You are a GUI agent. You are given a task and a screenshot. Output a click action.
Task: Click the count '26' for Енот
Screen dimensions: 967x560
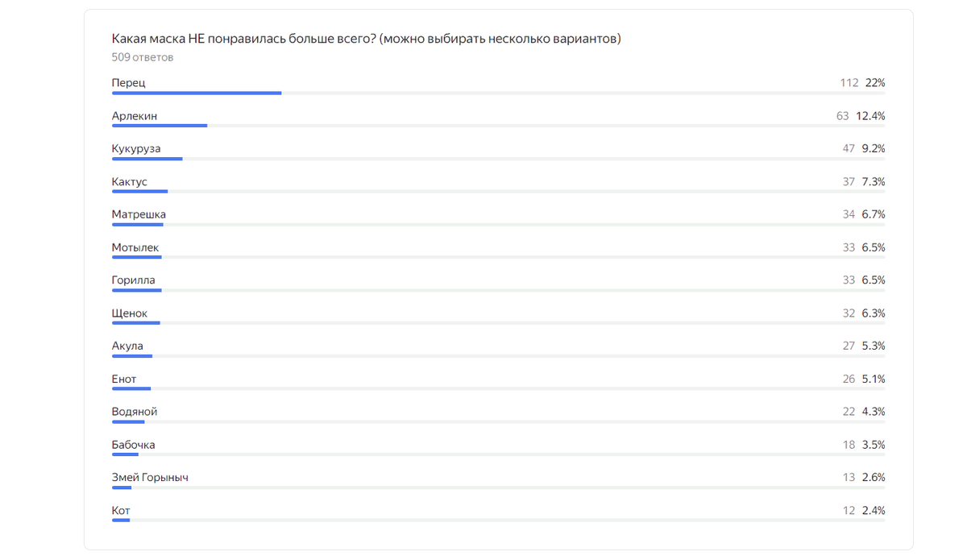coord(849,379)
